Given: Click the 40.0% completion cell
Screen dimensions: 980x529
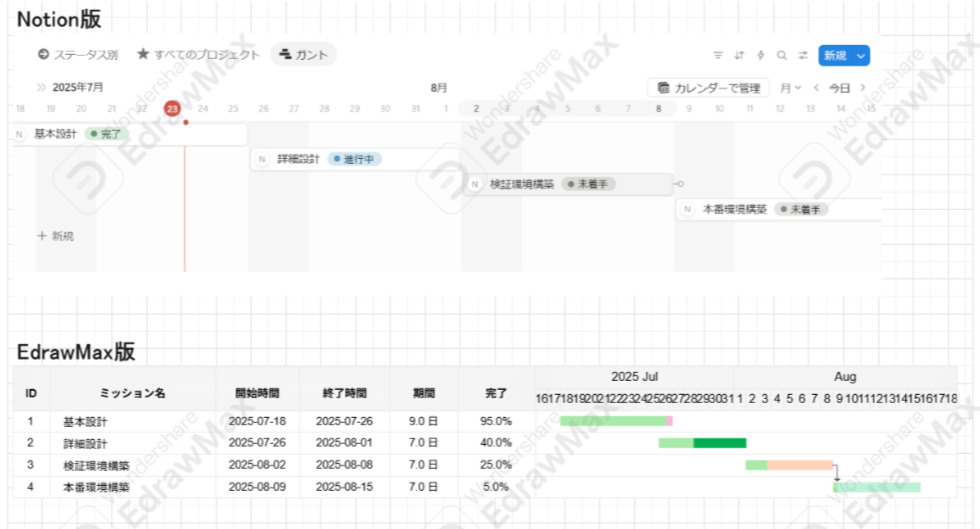Looking at the screenshot, I should point(496,443).
